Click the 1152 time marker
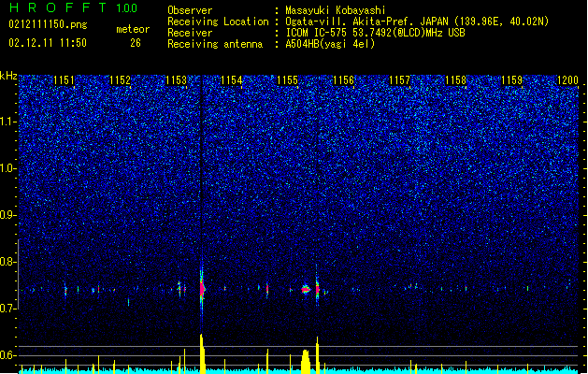The image size is (588, 374). click(120, 80)
